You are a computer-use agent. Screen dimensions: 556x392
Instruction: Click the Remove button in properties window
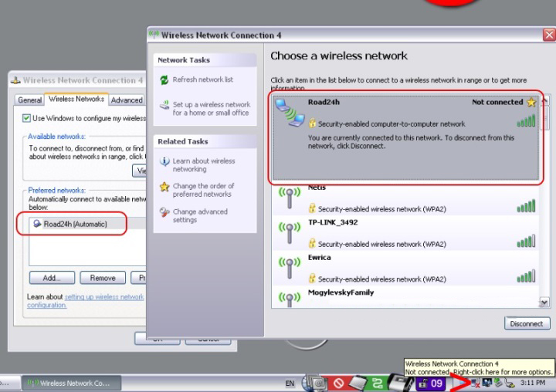pyautogui.click(x=103, y=278)
